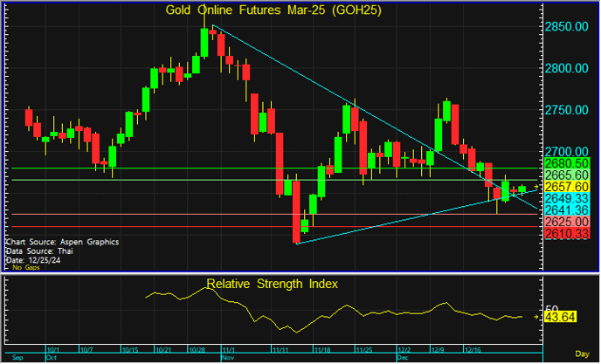Click the Day interval label

tap(582, 354)
